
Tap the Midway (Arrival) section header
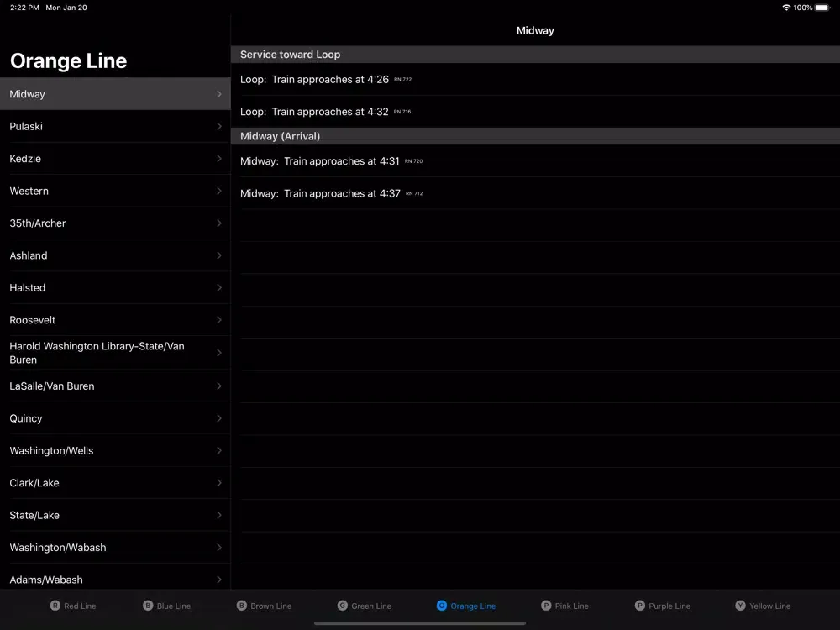pyautogui.click(x=535, y=136)
